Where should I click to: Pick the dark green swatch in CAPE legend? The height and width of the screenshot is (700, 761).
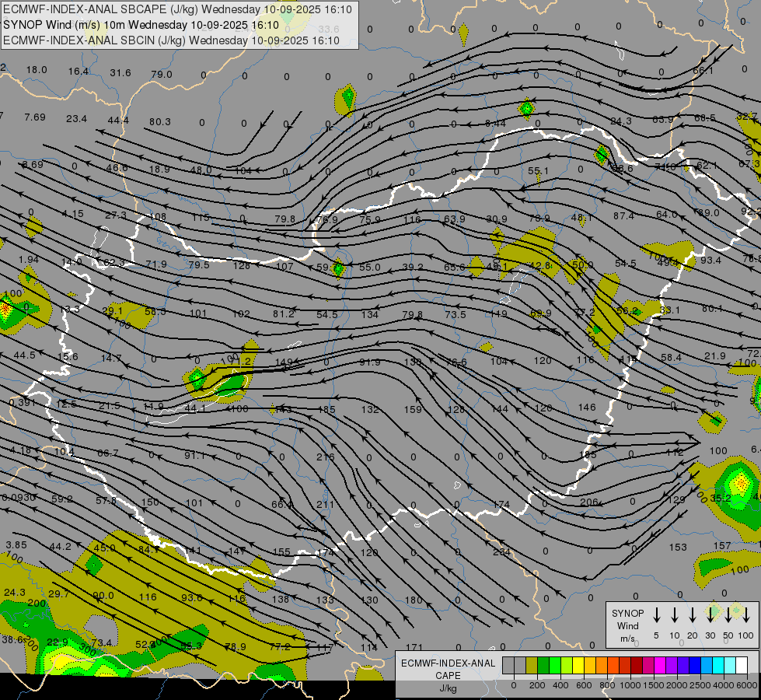pos(543,665)
